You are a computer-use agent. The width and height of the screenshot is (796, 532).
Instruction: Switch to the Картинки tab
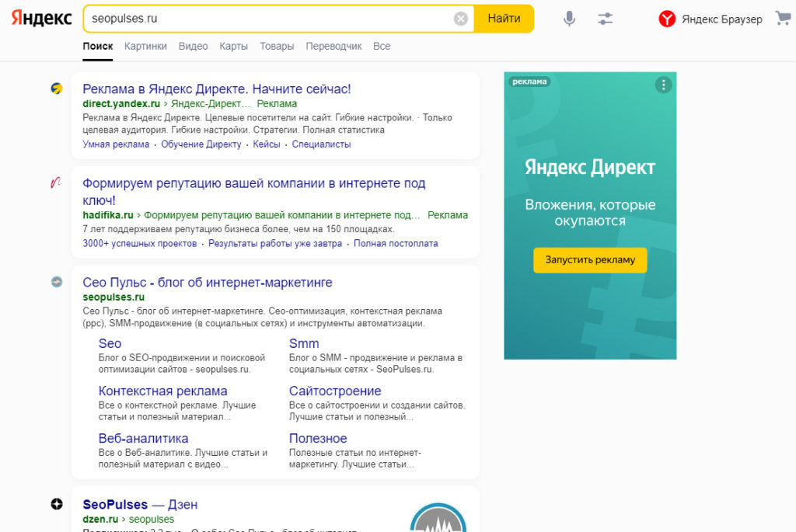click(x=145, y=46)
